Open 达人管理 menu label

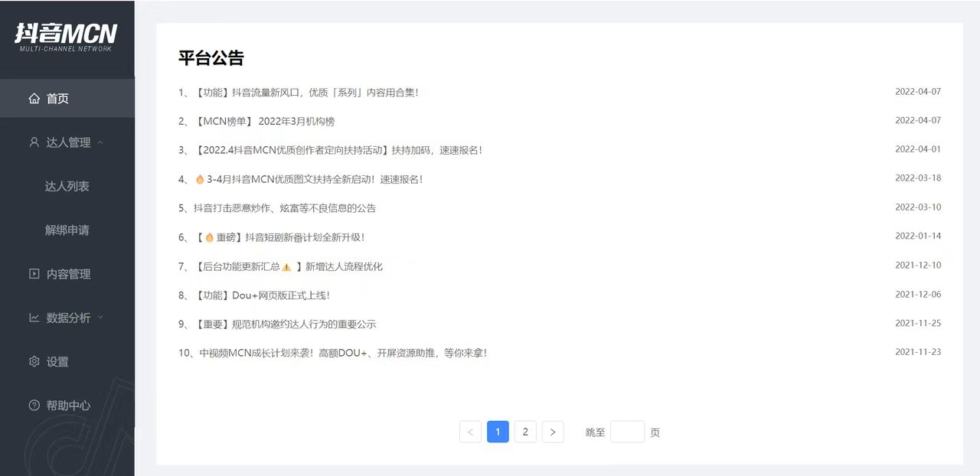click(x=68, y=142)
